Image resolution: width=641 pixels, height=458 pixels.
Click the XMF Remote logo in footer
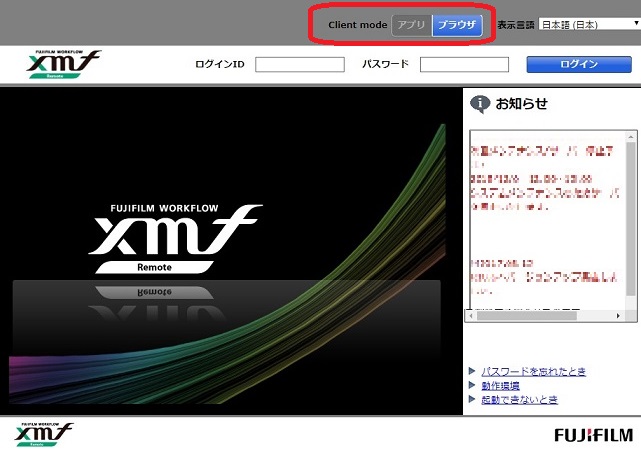click(44, 435)
